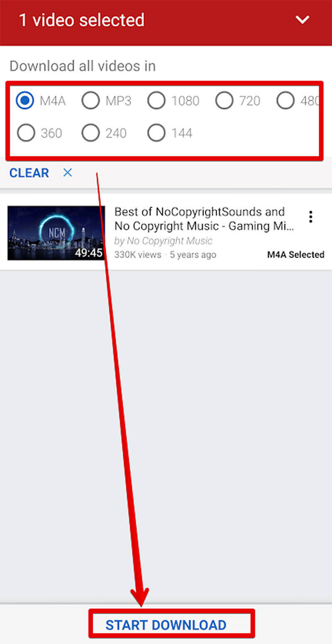Open the three-dot menu for the video
332x644 pixels.
(x=310, y=216)
